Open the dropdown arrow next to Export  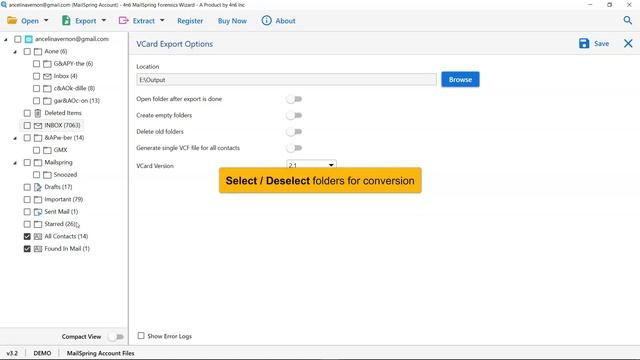(104, 20)
